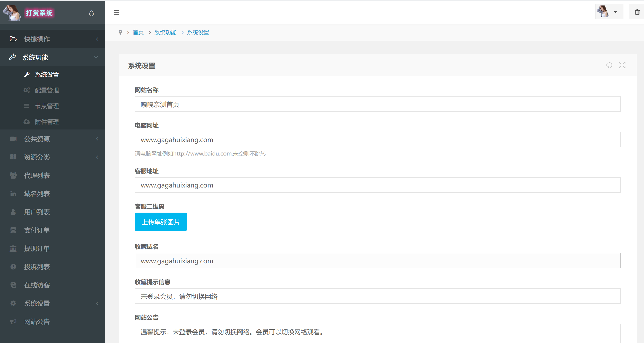Focus the 电脑网址 input field
This screenshot has height=343, width=644.
pyautogui.click(x=378, y=139)
